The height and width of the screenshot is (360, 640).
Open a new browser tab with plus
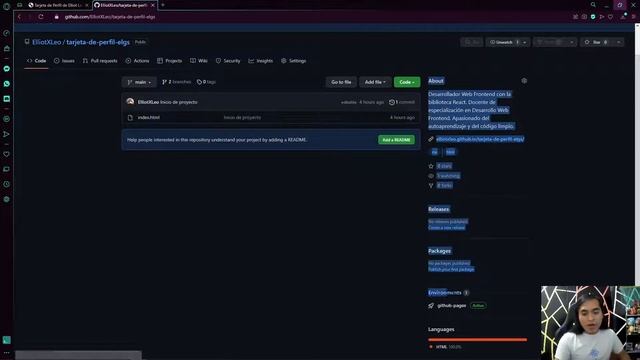tap(162, 5)
